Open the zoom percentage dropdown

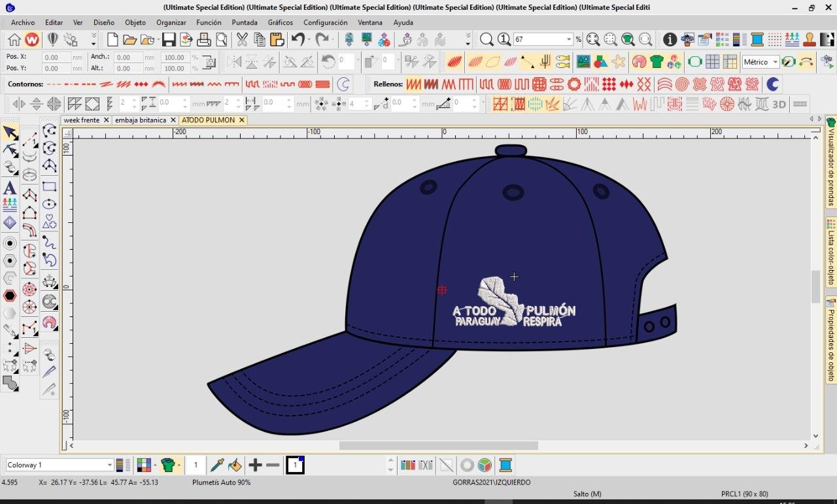click(x=568, y=40)
